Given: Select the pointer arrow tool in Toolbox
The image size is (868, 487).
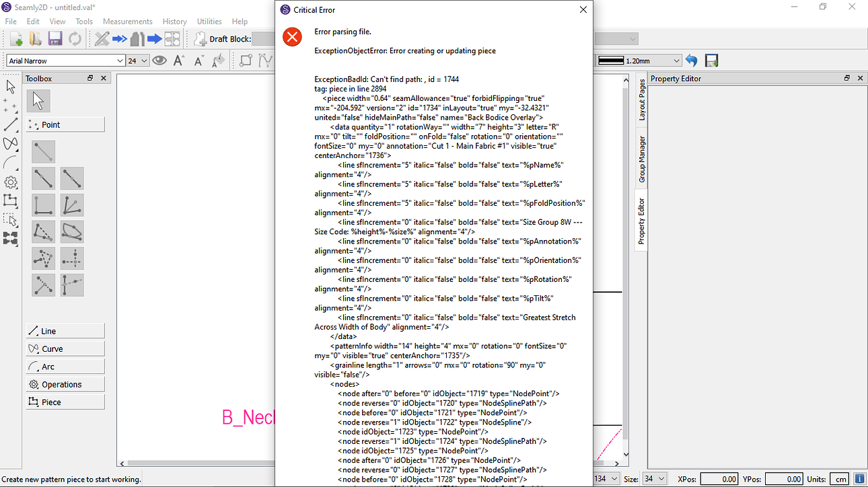Looking at the screenshot, I should pyautogui.click(x=38, y=101).
